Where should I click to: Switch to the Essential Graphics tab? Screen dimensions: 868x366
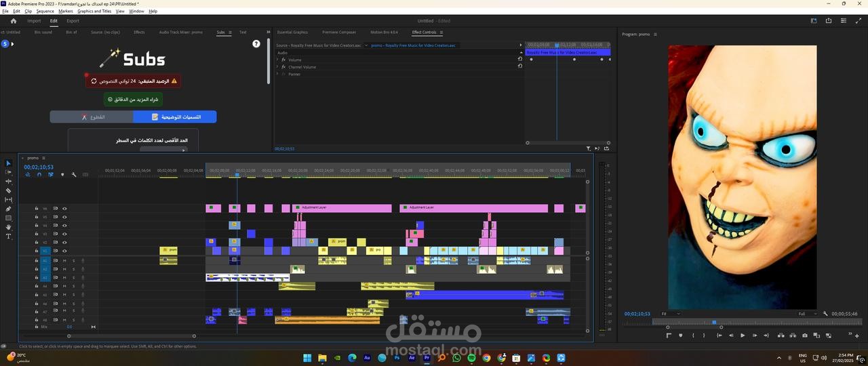point(292,32)
